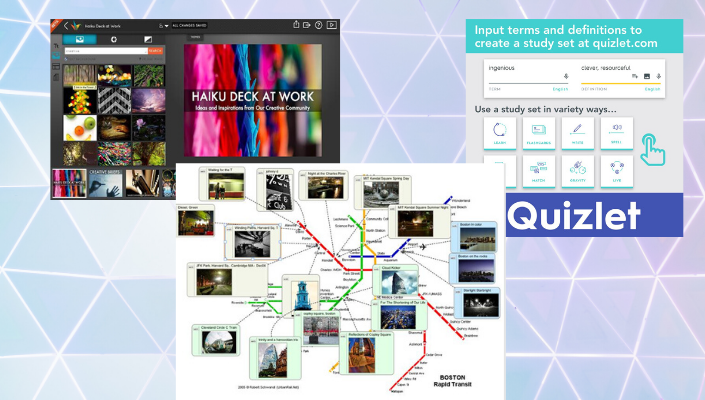Select the green fern leaves image thumbnail
The height and width of the screenshot is (400, 705).
[x=149, y=76]
